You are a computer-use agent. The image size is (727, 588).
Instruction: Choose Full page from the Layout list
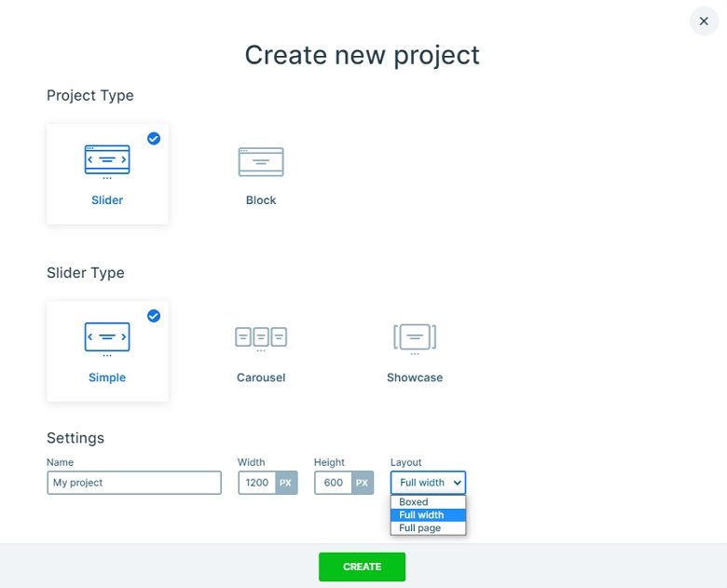(428, 527)
